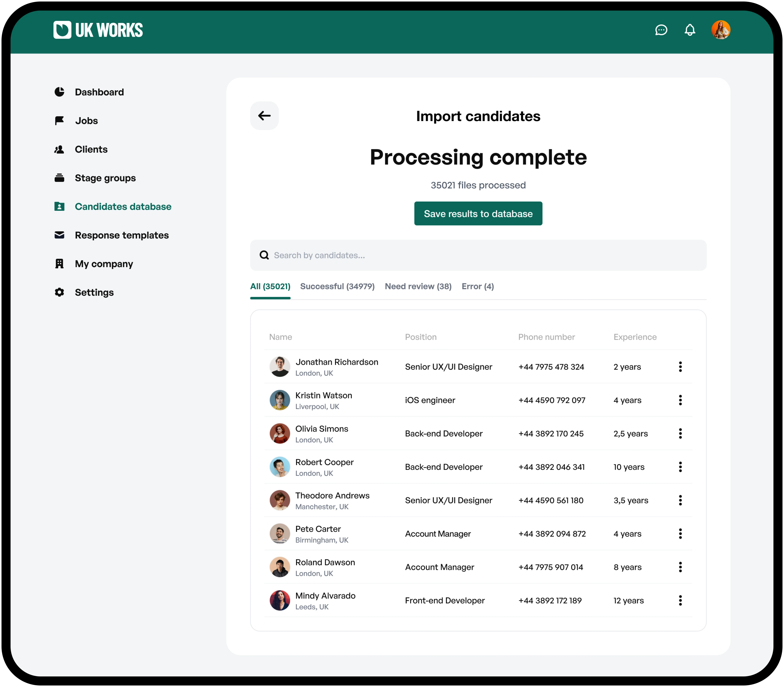The height and width of the screenshot is (687, 784).
Task: Click Mindy Alvarado's avatar photo
Action: (x=280, y=600)
